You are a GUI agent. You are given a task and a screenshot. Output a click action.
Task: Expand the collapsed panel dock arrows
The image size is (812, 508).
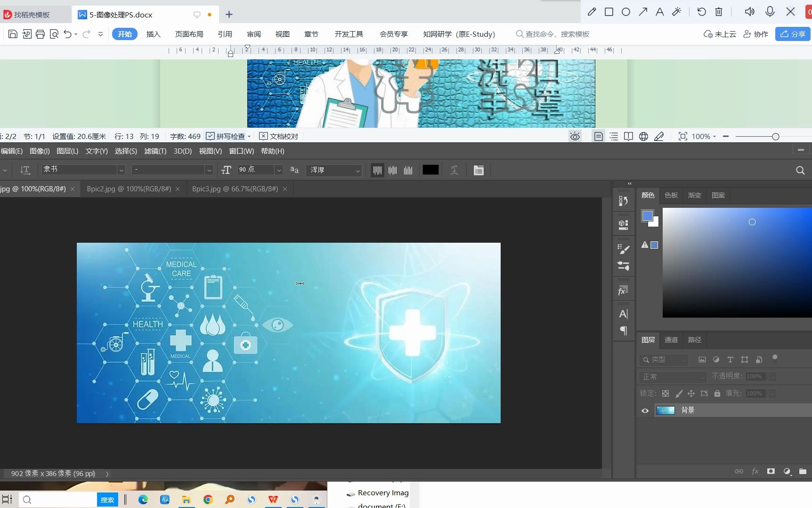coord(629,183)
